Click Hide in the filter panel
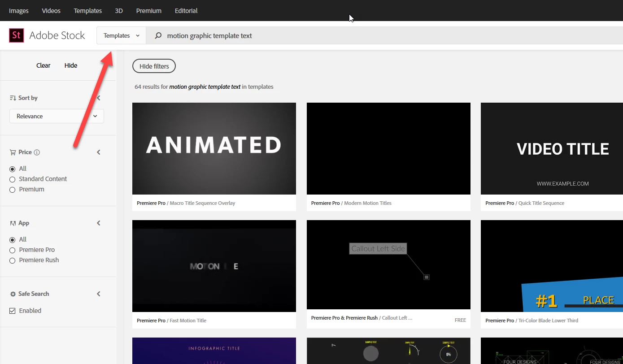 pyautogui.click(x=71, y=65)
